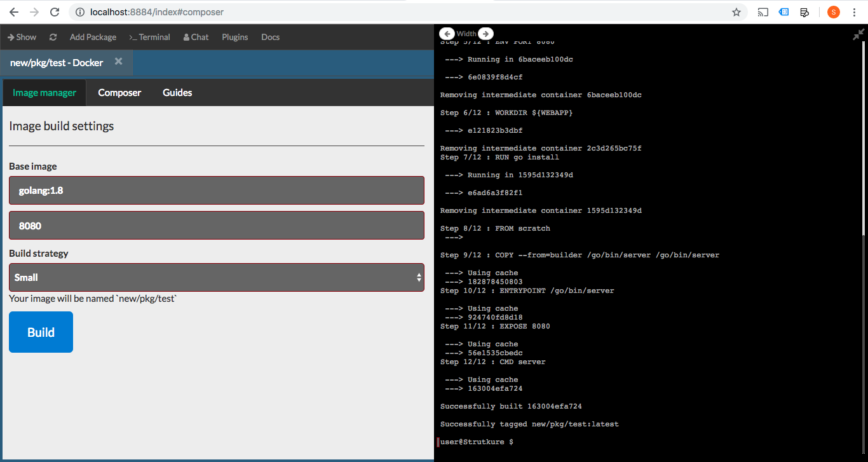Click the refresh icon in the app toolbar
Image resolution: width=868 pixels, height=462 pixels.
(53, 37)
